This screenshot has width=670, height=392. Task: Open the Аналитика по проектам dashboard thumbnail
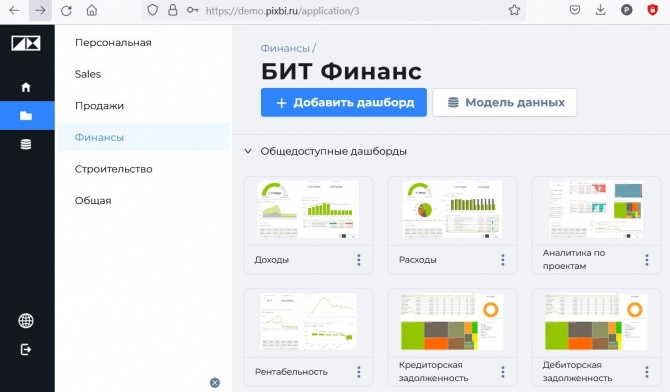pos(596,209)
